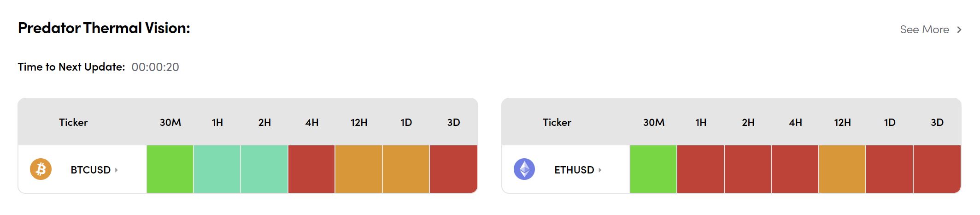Click BTCUSD 4H red heatmap cell
This screenshot has height=215, width=980.
pos(311,169)
